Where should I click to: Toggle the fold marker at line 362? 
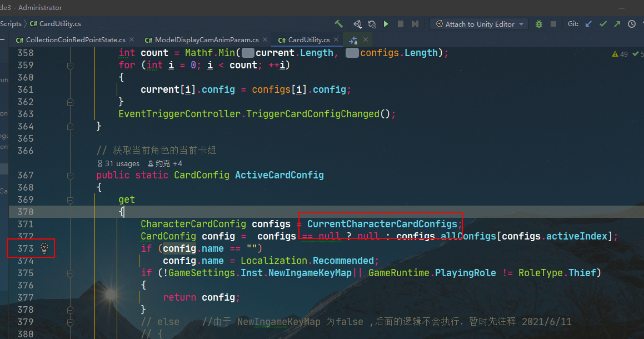70,102
